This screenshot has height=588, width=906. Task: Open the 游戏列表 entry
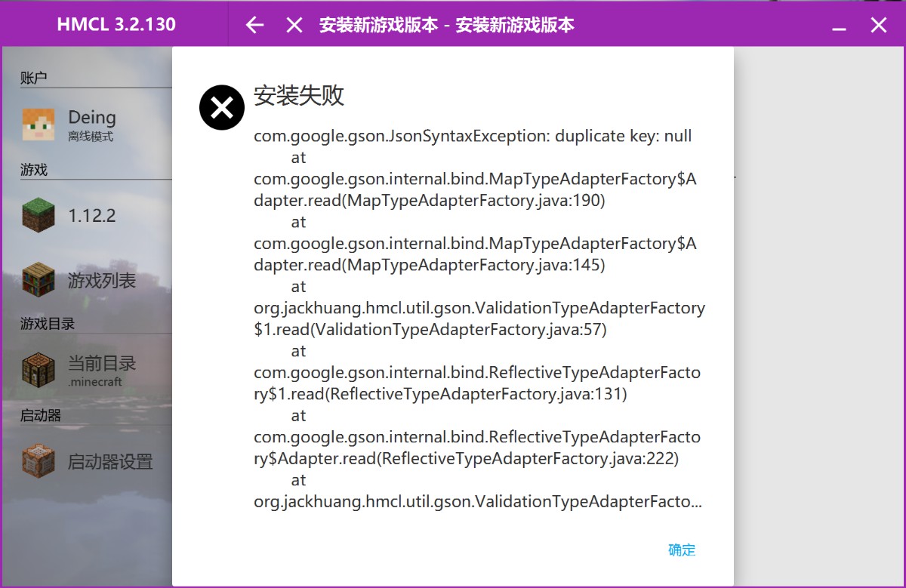[102, 281]
